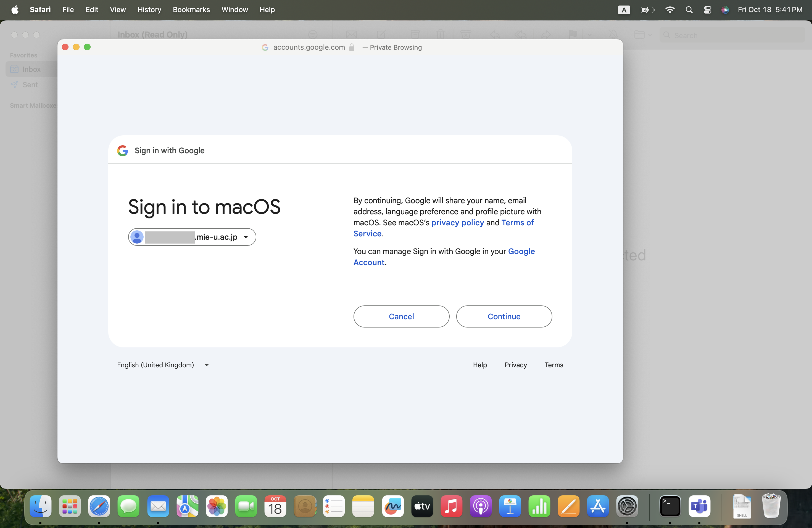The height and width of the screenshot is (528, 812).
Task: Click the Siri icon in the menu bar
Action: (x=725, y=10)
